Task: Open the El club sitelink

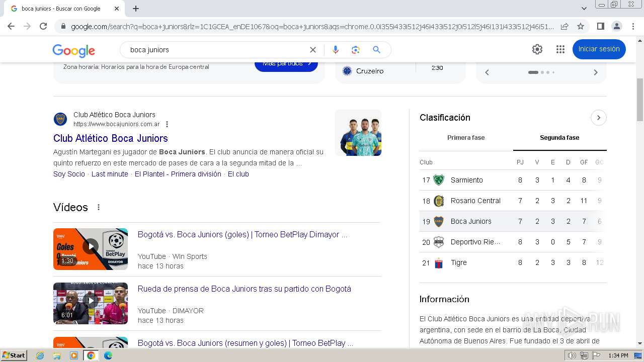Action: click(238, 174)
